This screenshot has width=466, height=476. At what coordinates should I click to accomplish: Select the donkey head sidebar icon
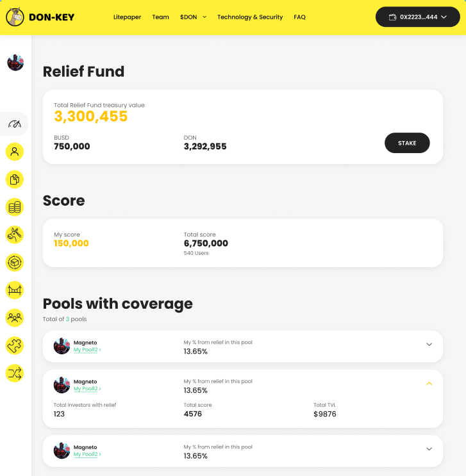click(x=15, y=234)
